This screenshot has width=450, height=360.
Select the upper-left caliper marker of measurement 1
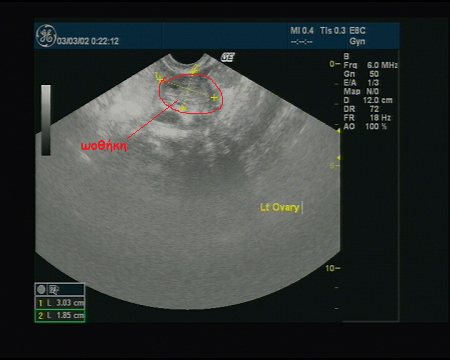(159, 77)
